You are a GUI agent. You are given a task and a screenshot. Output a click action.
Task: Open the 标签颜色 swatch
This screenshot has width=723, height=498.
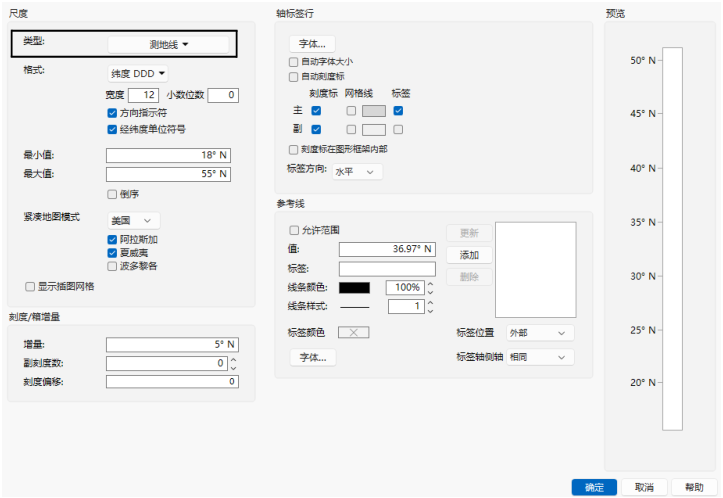[354, 332]
